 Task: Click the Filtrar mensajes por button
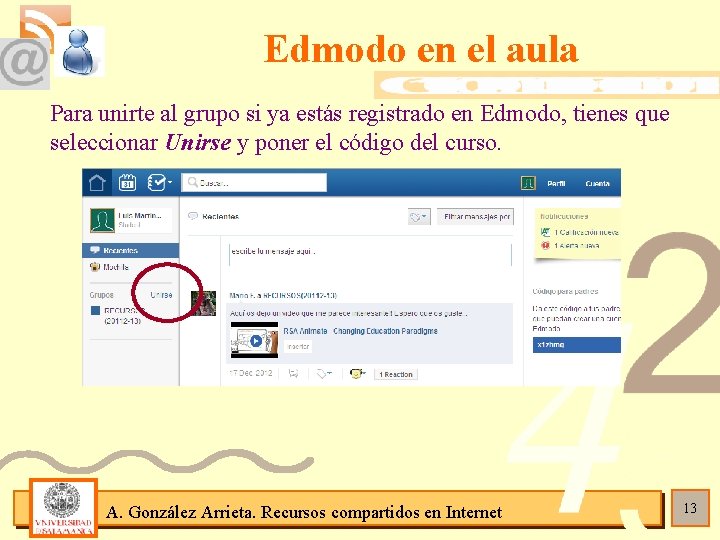click(475, 217)
